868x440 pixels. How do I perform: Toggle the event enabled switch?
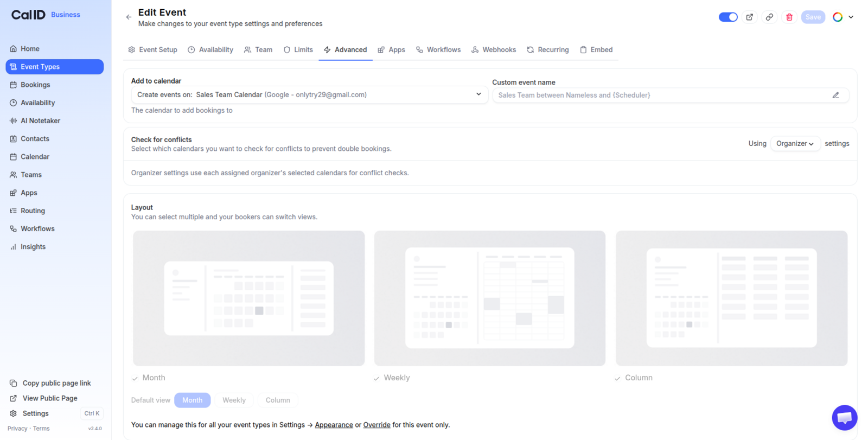point(728,17)
